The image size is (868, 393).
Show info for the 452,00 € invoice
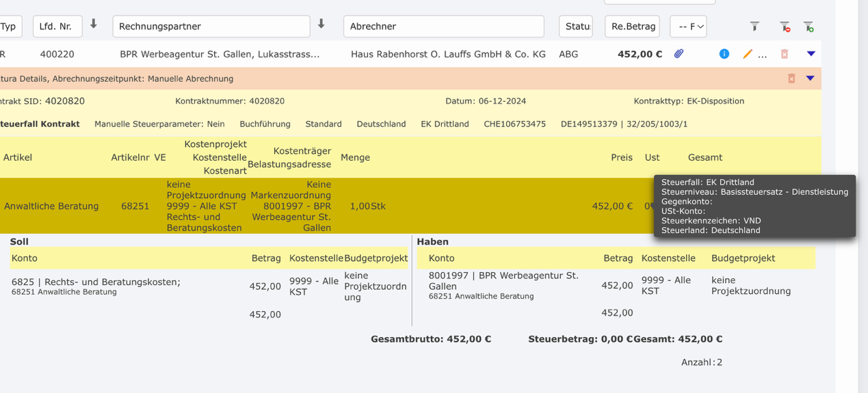click(x=724, y=54)
